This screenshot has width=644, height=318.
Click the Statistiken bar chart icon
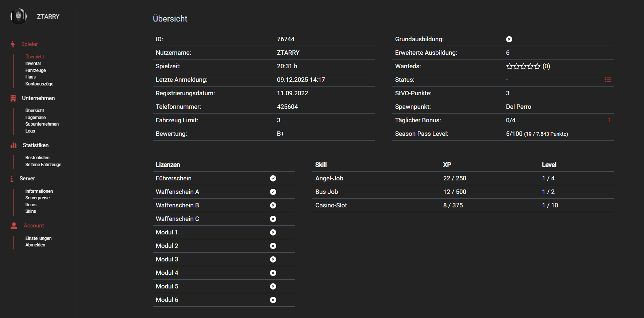pyautogui.click(x=14, y=145)
